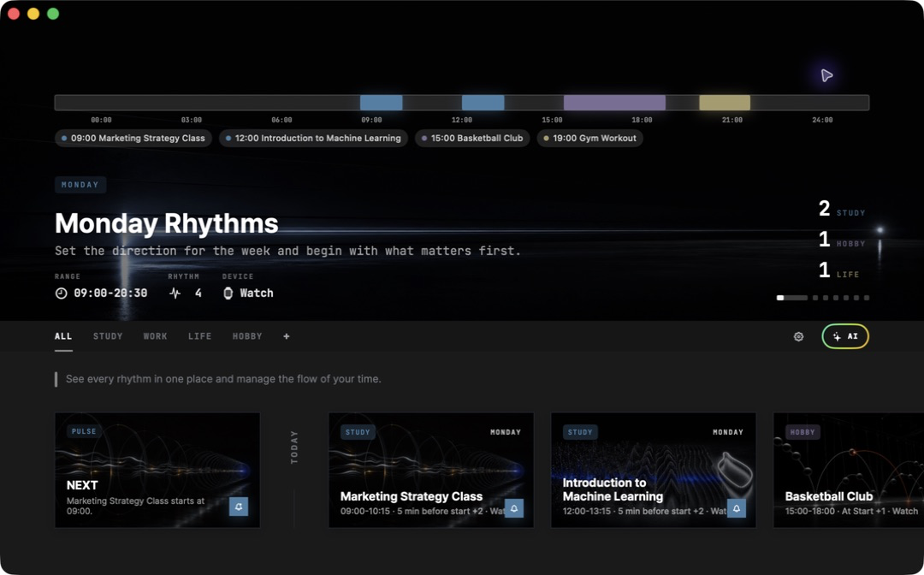Open the Basketball Club card
This screenshot has width=924, height=575.
coord(849,470)
